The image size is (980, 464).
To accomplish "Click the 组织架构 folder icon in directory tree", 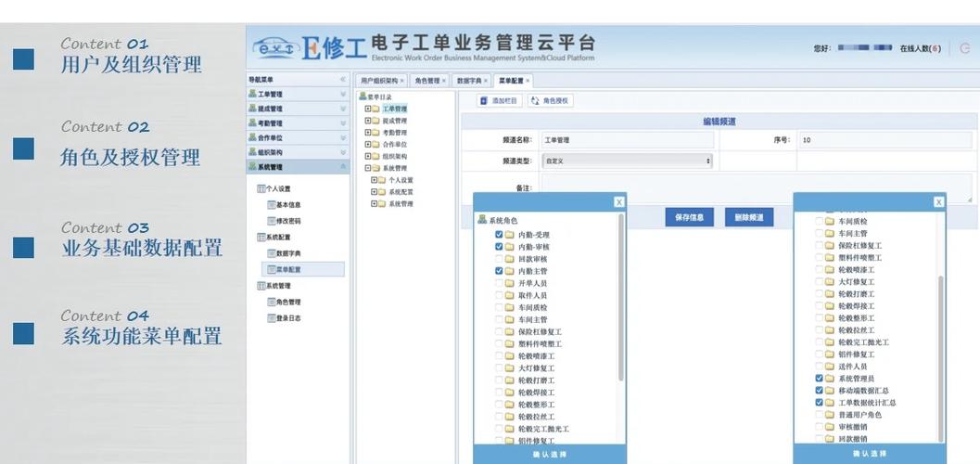I will point(375,156).
